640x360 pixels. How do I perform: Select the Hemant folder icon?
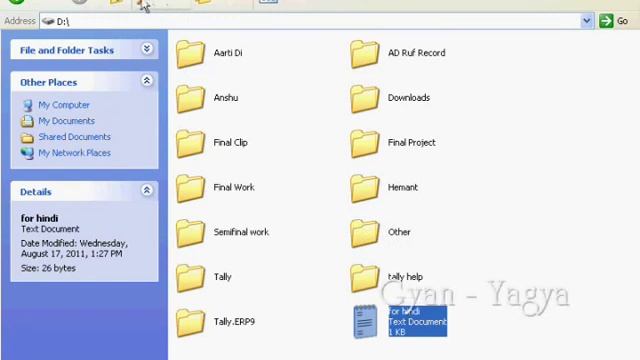click(x=364, y=188)
